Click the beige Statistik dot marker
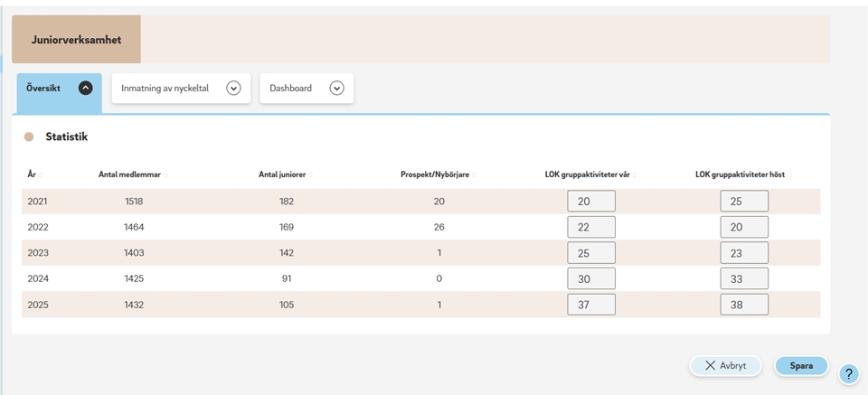The width and height of the screenshot is (868, 395). [x=29, y=136]
